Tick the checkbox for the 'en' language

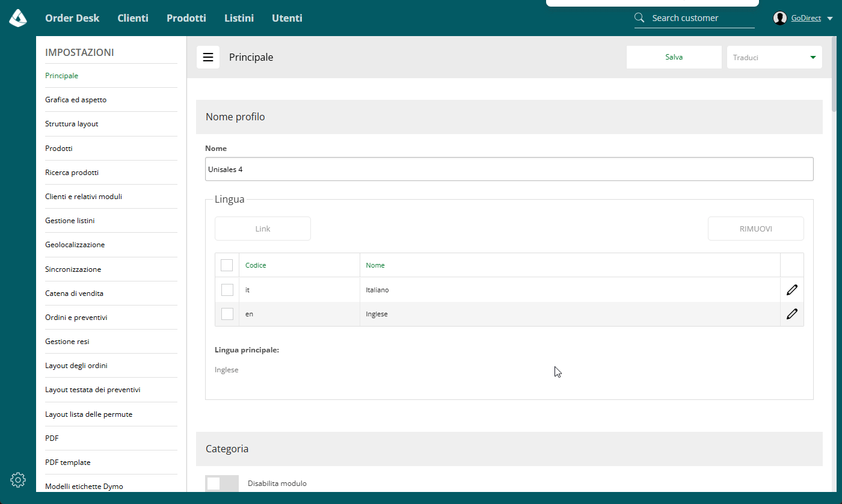point(227,314)
